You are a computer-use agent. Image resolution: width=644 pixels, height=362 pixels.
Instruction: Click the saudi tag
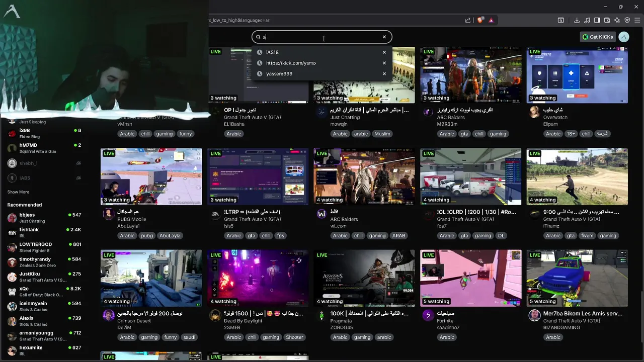189,337
